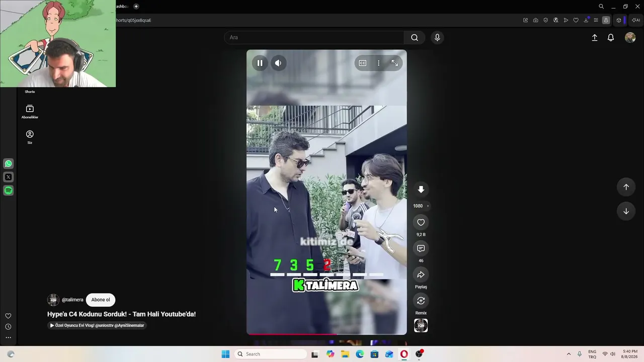Click the talimera channel avatar
The image size is (644, 362).
pyautogui.click(x=53, y=300)
